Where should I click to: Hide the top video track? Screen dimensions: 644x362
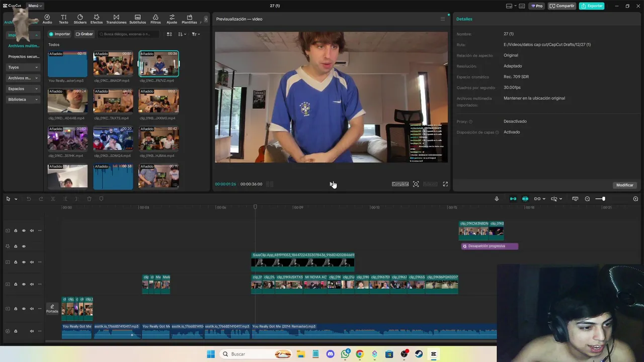pyautogui.click(x=24, y=231)
